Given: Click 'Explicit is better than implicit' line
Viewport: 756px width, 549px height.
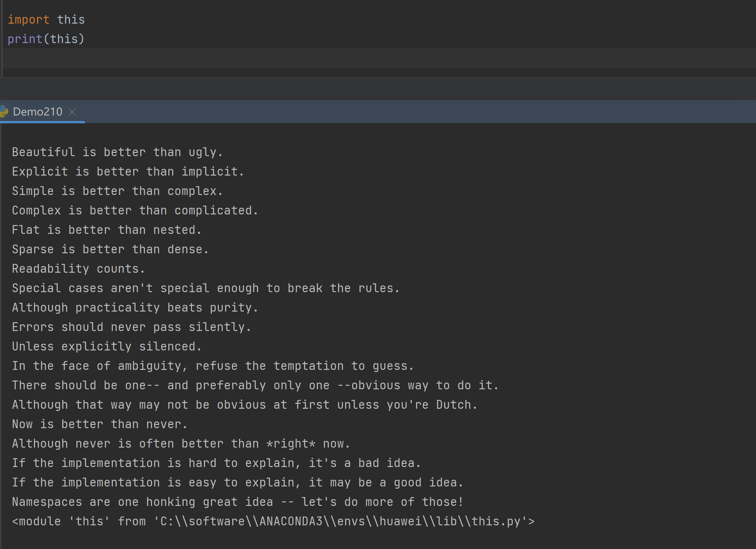Looking at the screenshot, I should point(128,172).
